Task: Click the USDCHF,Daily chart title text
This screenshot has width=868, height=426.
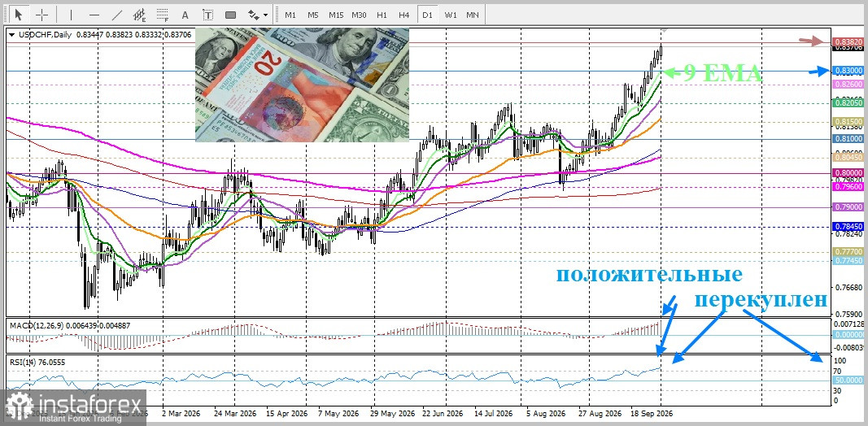Action: [44, 34]
